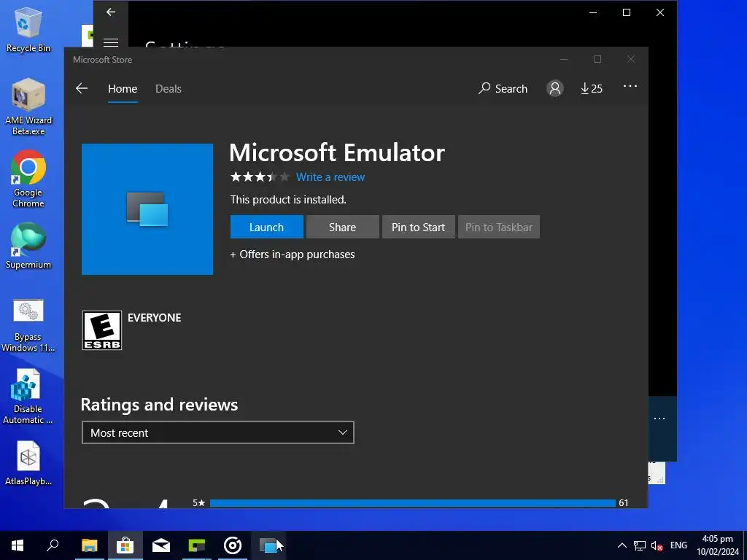
Task: Open the user account profile icon
Action: pos(555,88)
